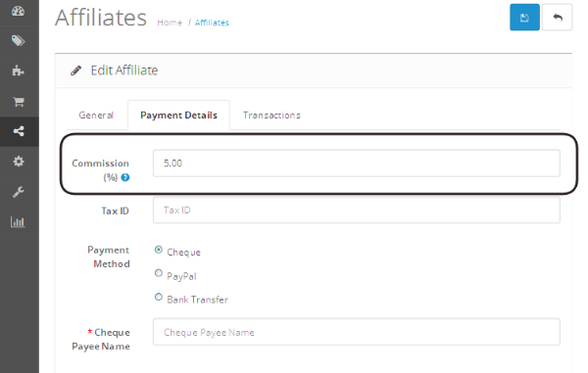Open the Catalog tags icon in sidebar
The image size is (588, 373).
pos(18,40)
